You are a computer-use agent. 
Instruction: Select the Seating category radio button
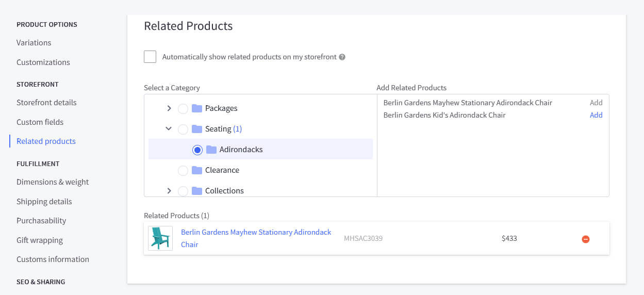point(183,129)
